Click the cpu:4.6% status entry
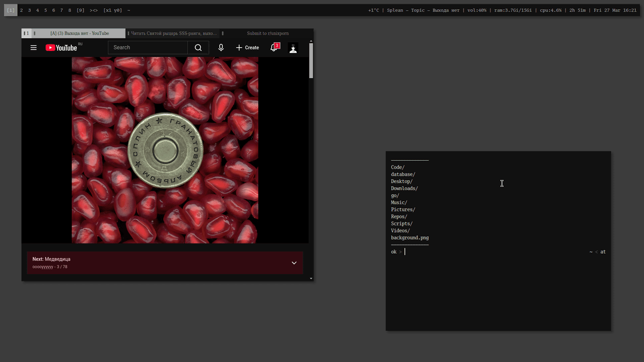Viewport: 644px width, 362px height. (551, 10)
